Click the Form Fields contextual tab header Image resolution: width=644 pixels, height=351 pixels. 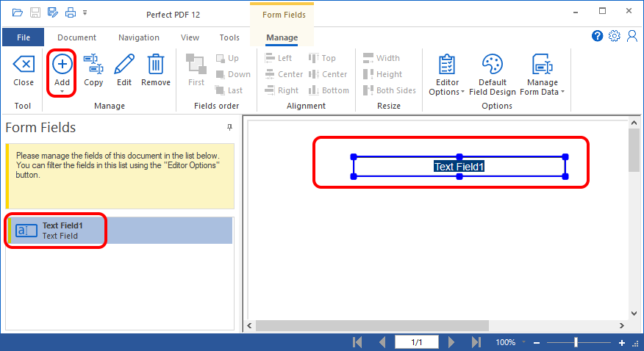point(284,15)
